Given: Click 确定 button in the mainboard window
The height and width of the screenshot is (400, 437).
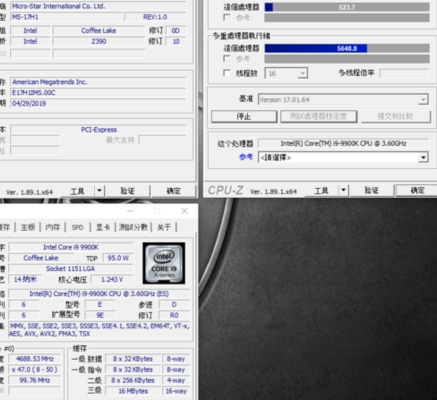Looking at the screenshot, I should (173, 191).
